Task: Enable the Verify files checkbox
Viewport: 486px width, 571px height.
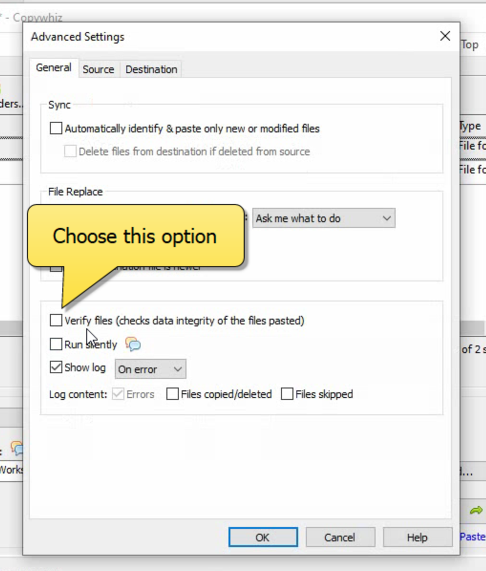Action: pos(56,320)
